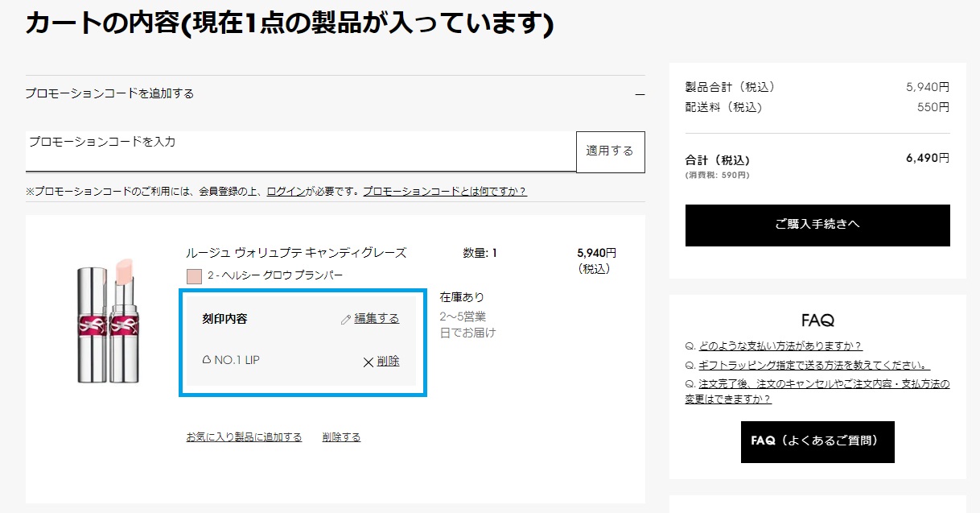This screenshot has width=980, height=513.
Task: Click the 数量: 1 quantity text
Action: [480, 253]
